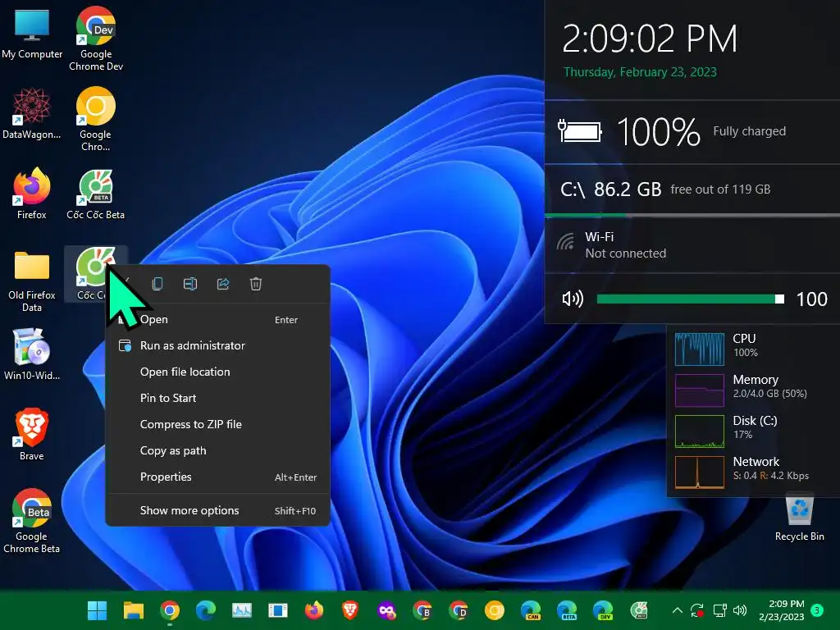Choose Open file location
Image resolution: width=840 pixels, height=630 pixels.
coord(217,372)
